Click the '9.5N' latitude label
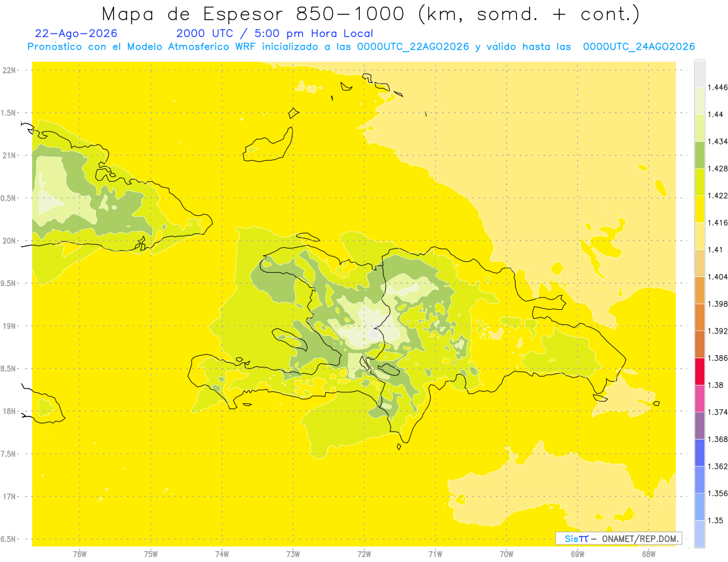Viewport: 728px width, 562px height. (x=7, y=283)
